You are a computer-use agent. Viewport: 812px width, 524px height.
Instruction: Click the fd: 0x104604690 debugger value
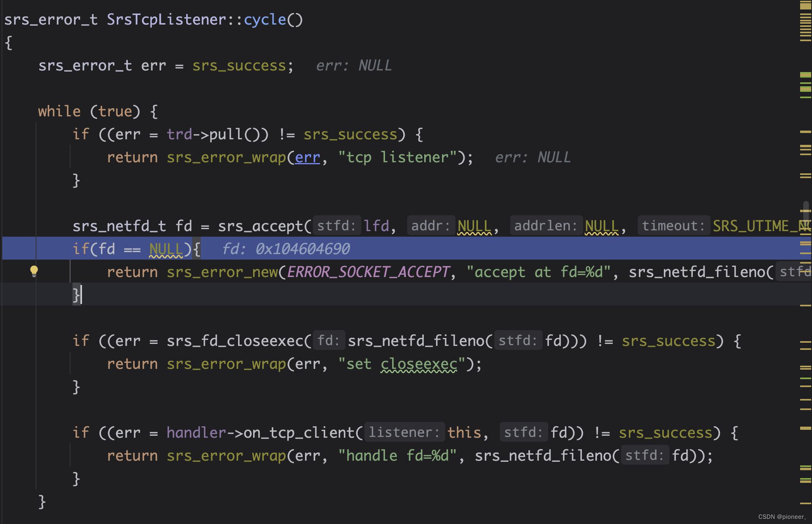click(x=286, y=249)
